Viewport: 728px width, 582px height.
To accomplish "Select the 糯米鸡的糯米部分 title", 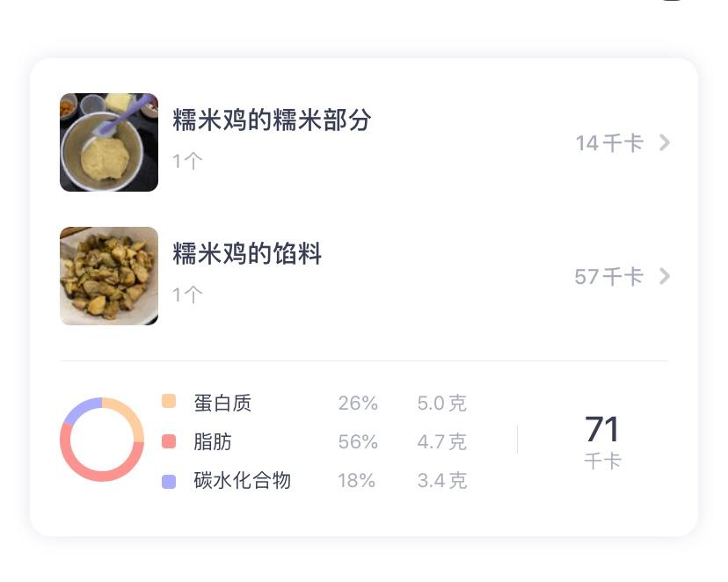I will tap(272, 120).
